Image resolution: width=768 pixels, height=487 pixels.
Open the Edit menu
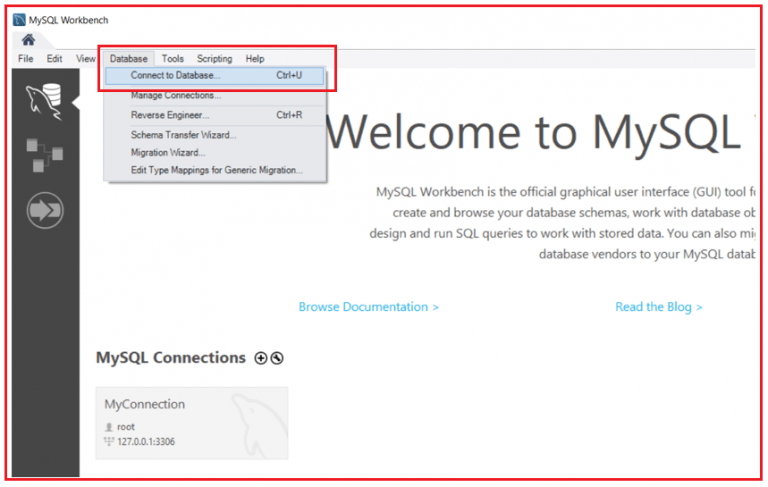55,59
